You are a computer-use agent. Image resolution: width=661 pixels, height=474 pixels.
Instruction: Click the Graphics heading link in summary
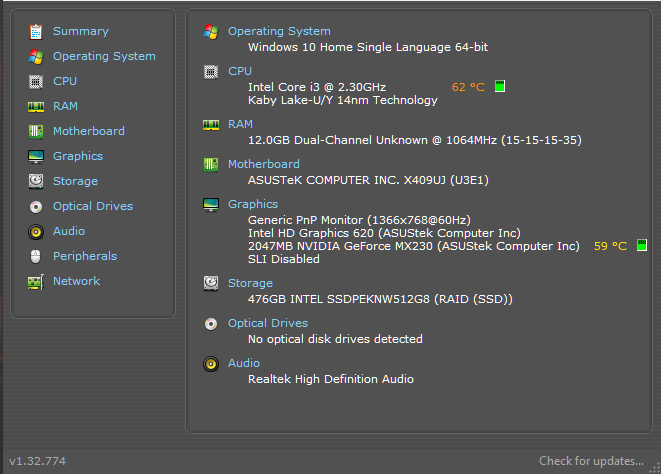coord(253,204)
